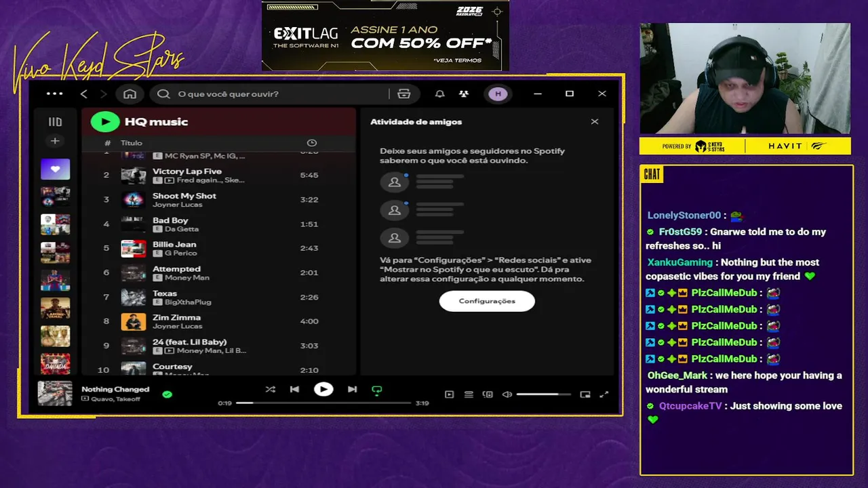The width and height of the screenshot is (868, 488).
Task: Adjust the volume slider
Action: 545,394
